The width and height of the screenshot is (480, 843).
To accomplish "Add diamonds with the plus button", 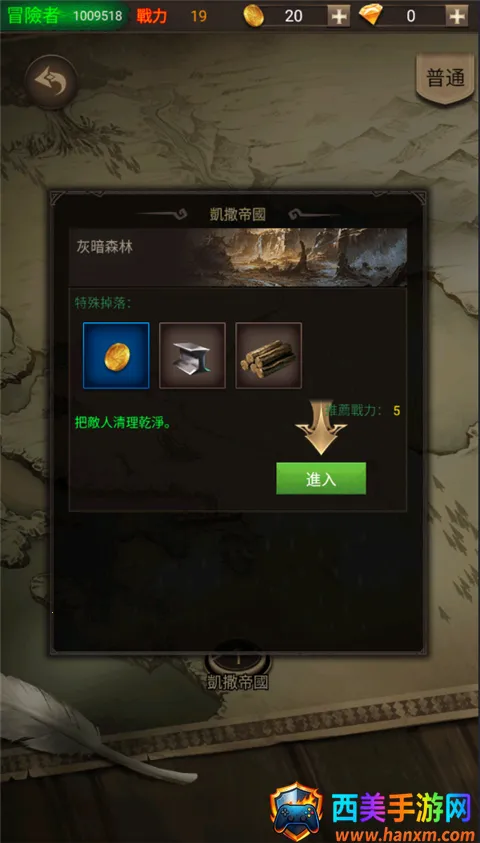I will pyautogui.click(x=457, y=16).
